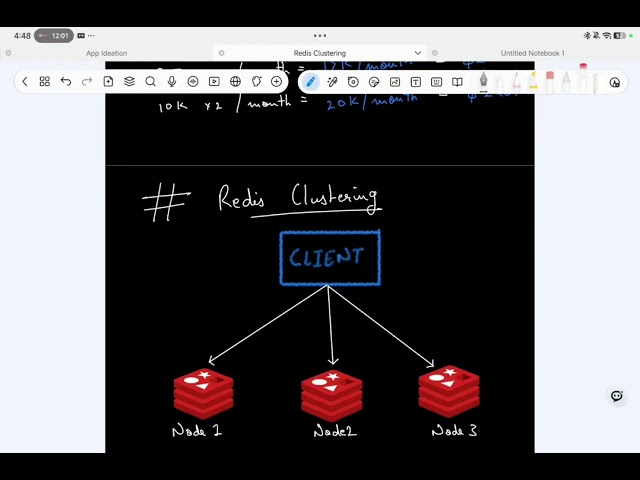Pick the red-capped marker tool
The height and width of the screenshot is (480, 640).
click(583, 78)
